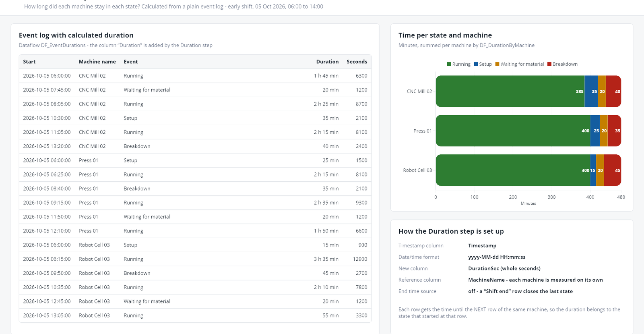
Task: Toggle Waiting for material legend entry
Action: click(x=519, y=64)
